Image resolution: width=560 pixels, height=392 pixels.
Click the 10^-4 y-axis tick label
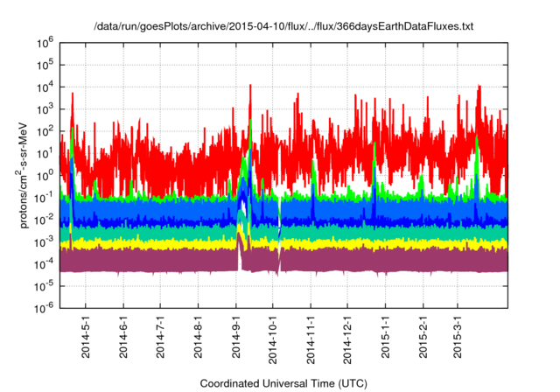pyautogui.click(x=45, y=264)
